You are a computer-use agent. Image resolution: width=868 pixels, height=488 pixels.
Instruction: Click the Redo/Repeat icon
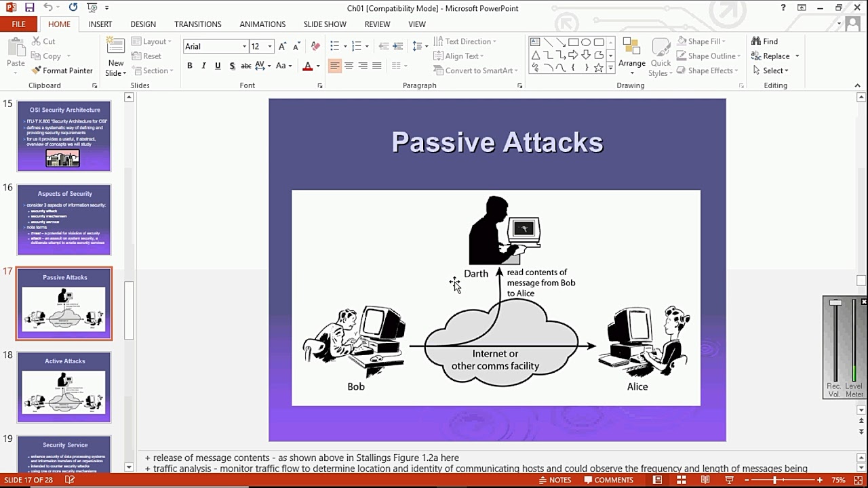[73, 7]
